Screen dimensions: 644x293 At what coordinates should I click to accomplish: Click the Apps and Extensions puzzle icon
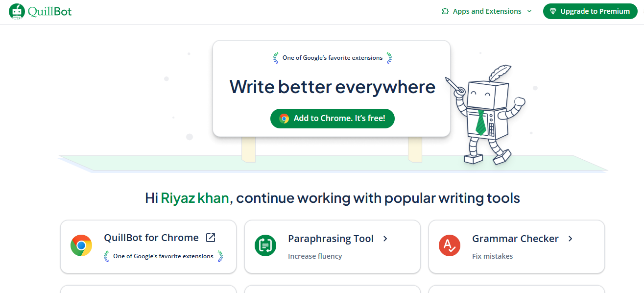[445, 11]
